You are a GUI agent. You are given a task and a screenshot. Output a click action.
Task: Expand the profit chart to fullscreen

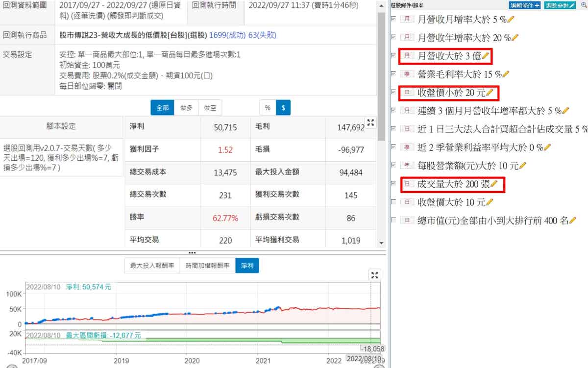click(x=375, y=275)
